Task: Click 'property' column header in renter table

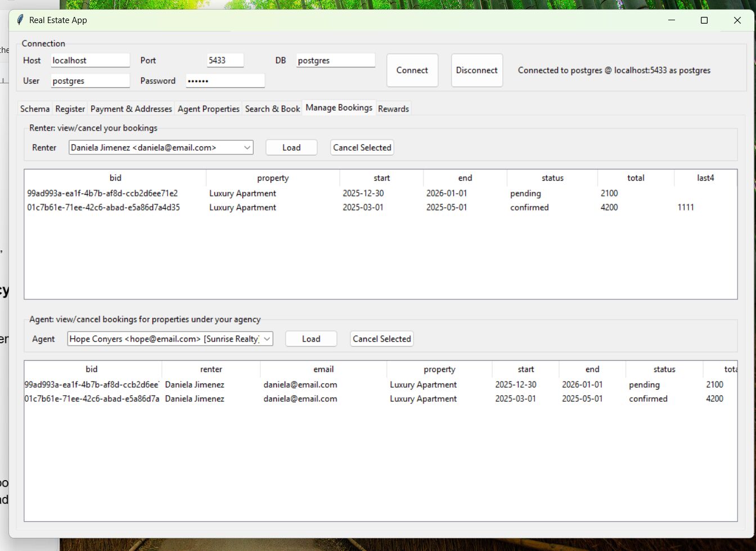Action: (273, 178)
